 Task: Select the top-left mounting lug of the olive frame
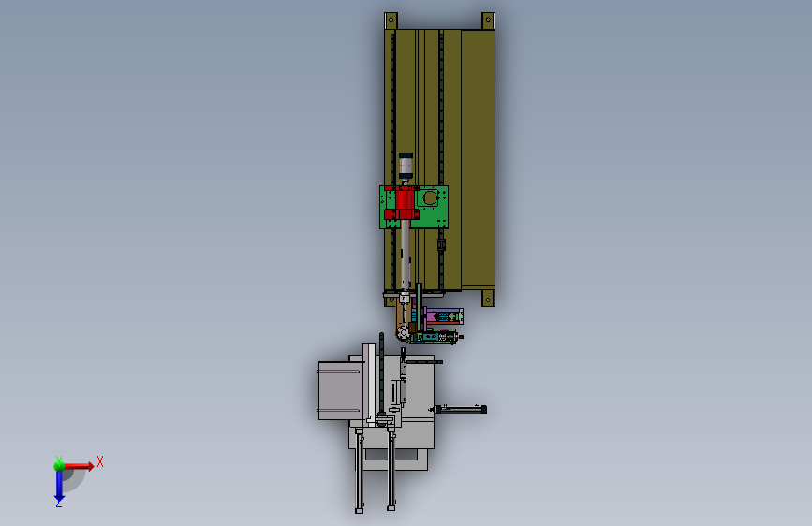[x=391, y=22]
